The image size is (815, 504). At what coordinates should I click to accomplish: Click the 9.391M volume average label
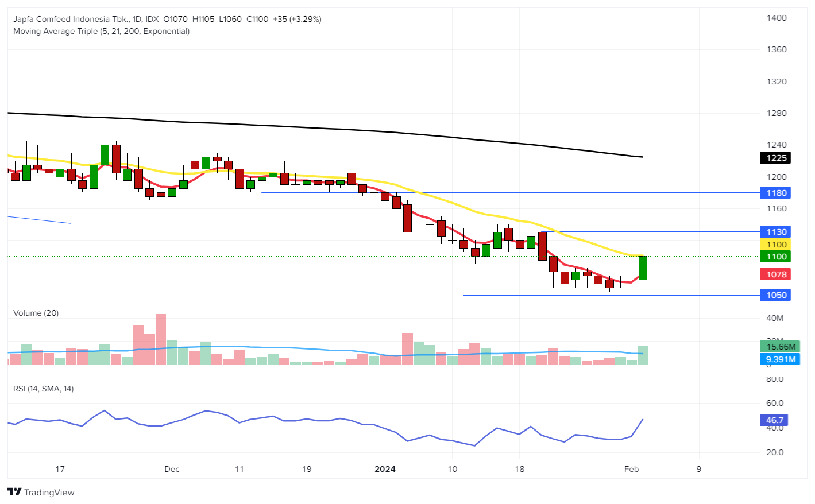tap(780, 359)
